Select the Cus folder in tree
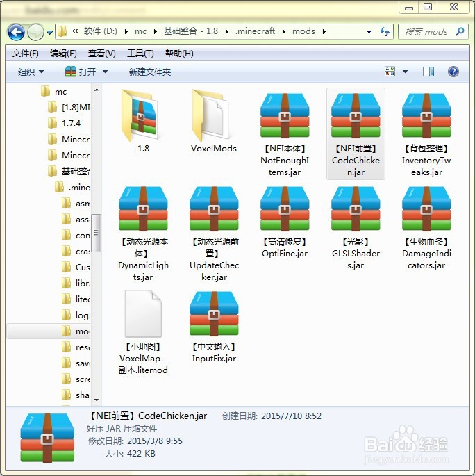 click(x=76, y=267)
